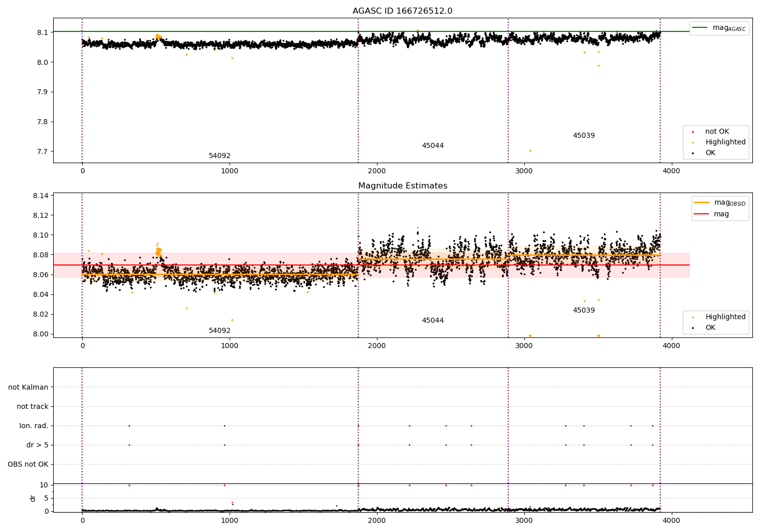Click the 8.06 y-tick in Magnitude Estimates
Screen dimensions: 760x532
click(41, 275)
